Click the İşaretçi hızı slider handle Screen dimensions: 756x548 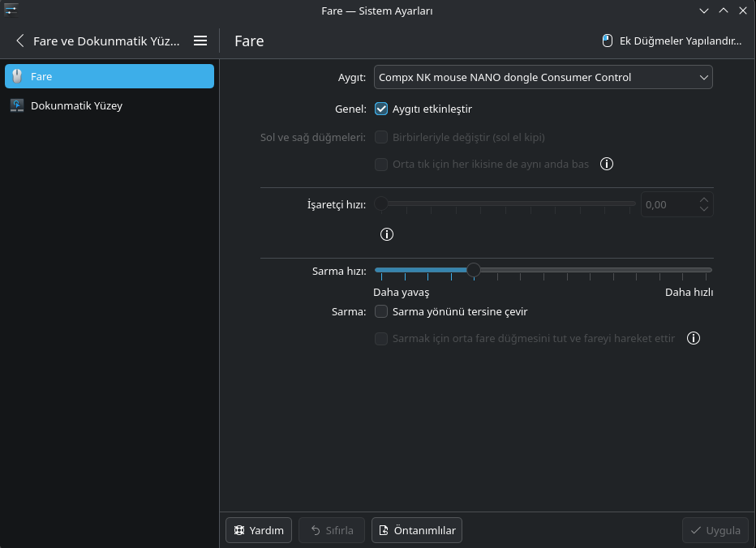(381, 203)
